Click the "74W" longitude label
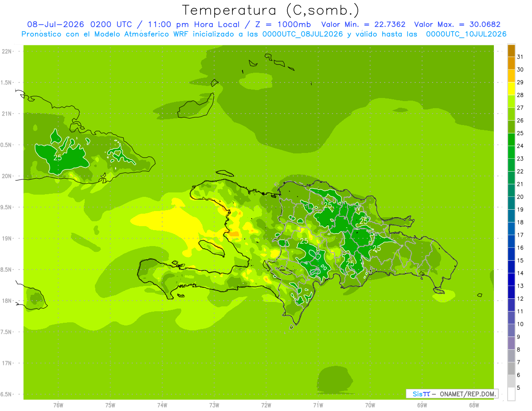Image resolution: width=532 pixels, height=411 pixels. click(162, 405)
